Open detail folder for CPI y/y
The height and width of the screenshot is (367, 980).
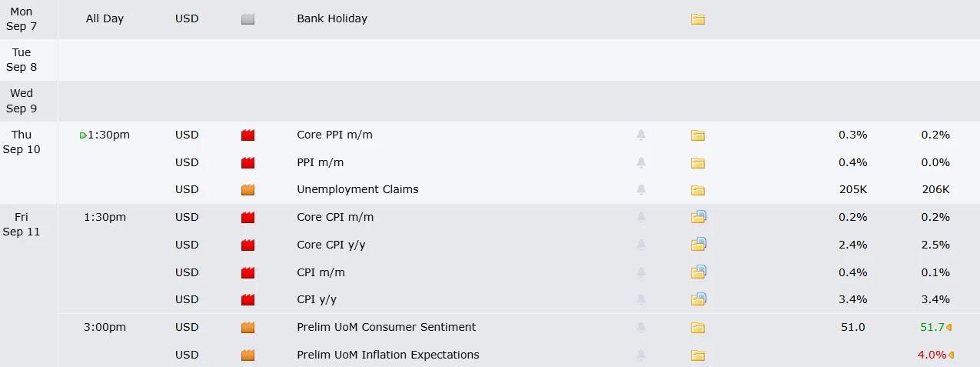pos(699,299)
